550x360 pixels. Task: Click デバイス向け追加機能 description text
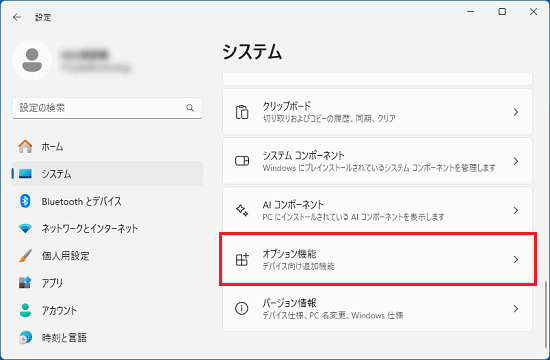coord(299,266)
